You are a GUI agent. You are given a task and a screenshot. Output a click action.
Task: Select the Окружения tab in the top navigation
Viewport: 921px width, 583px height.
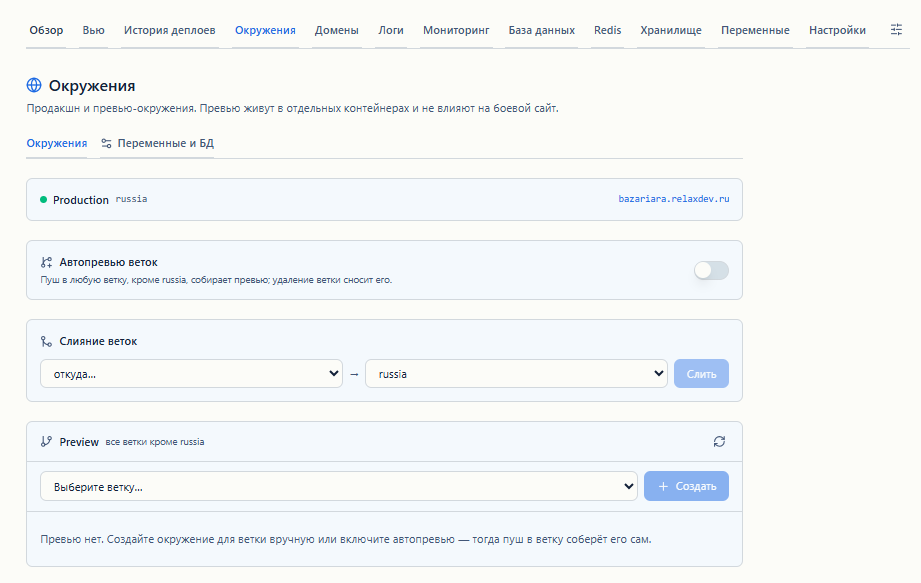pyautogui.click(x=265, y=30)
